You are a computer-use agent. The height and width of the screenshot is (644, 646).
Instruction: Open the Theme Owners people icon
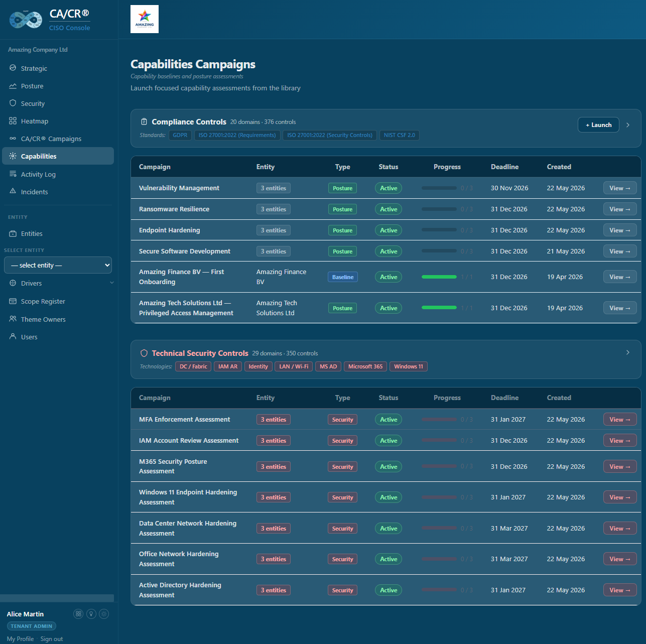click(13, 319)
